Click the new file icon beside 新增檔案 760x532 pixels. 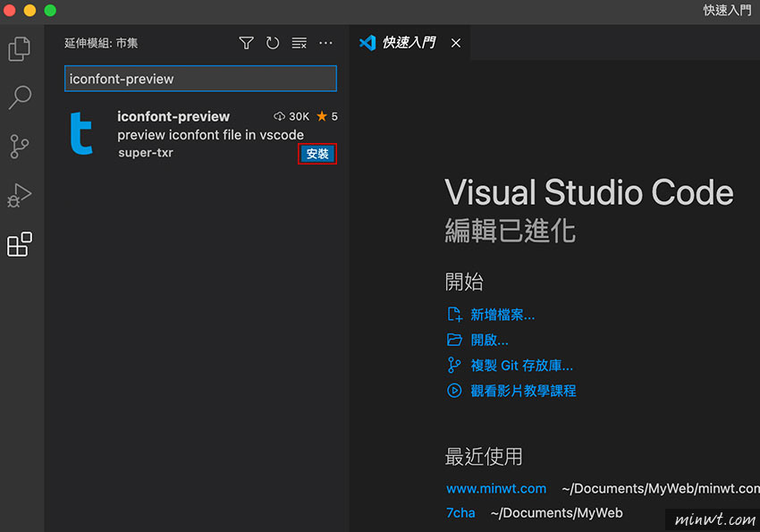coord(454,315)
